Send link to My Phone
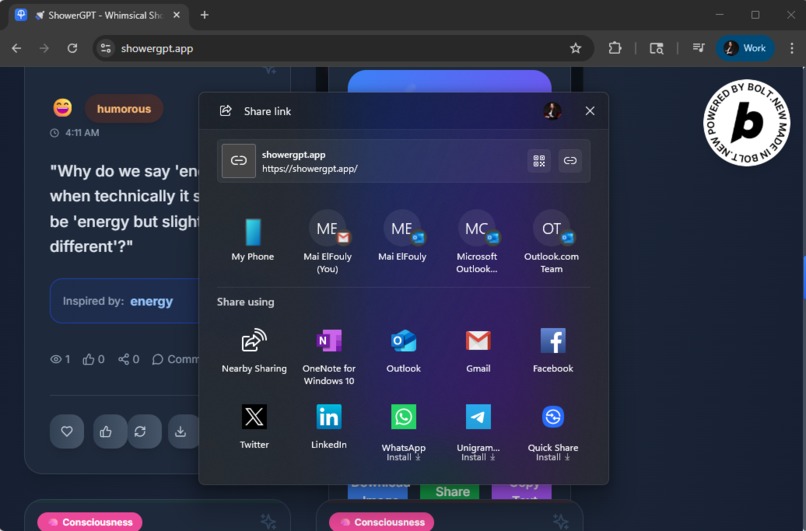Screen dimensions: 806x531 point(252,240)
